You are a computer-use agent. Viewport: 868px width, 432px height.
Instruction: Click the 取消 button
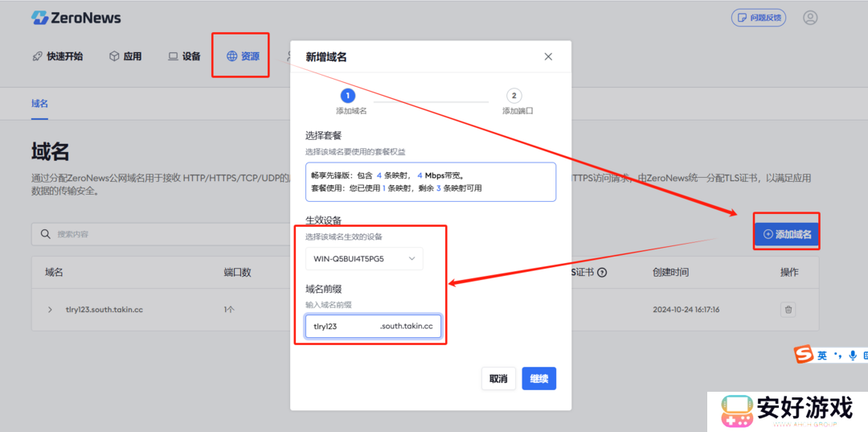[x=498, y=378]
